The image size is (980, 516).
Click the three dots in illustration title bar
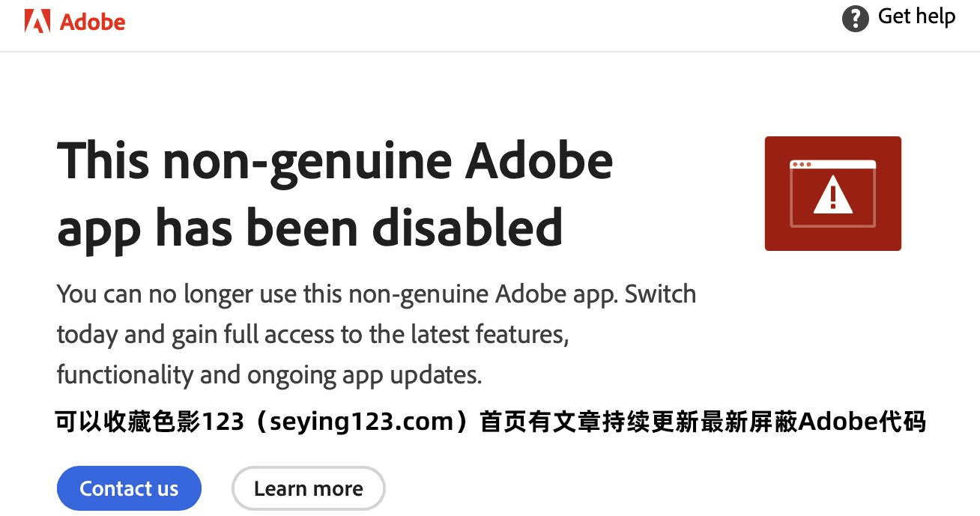point(801,164)
